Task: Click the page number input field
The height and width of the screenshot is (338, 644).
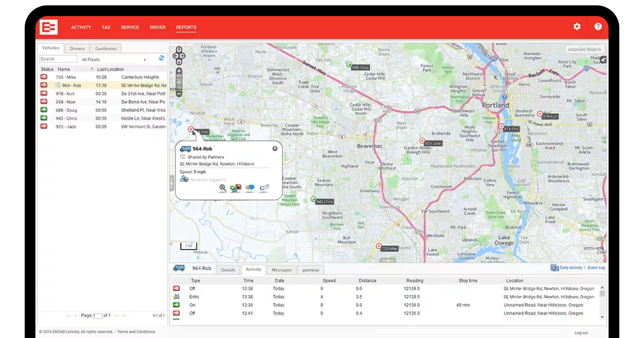Action: [97, 315]
